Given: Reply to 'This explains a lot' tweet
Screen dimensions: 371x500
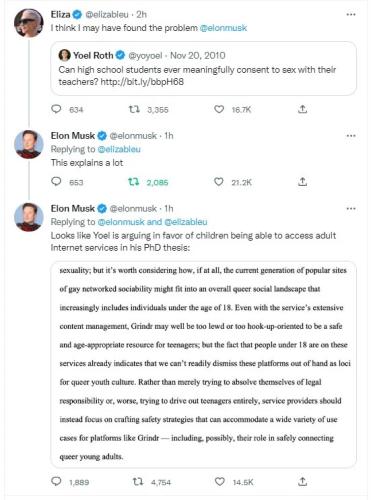Looking at the screenshot, I should [56, 181].
